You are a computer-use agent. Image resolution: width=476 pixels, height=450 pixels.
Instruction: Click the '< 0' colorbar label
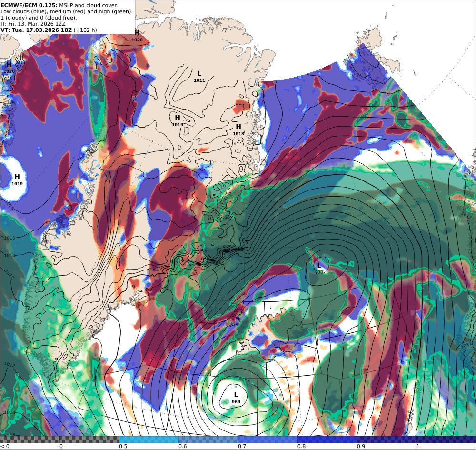click(x=5, y=446)
